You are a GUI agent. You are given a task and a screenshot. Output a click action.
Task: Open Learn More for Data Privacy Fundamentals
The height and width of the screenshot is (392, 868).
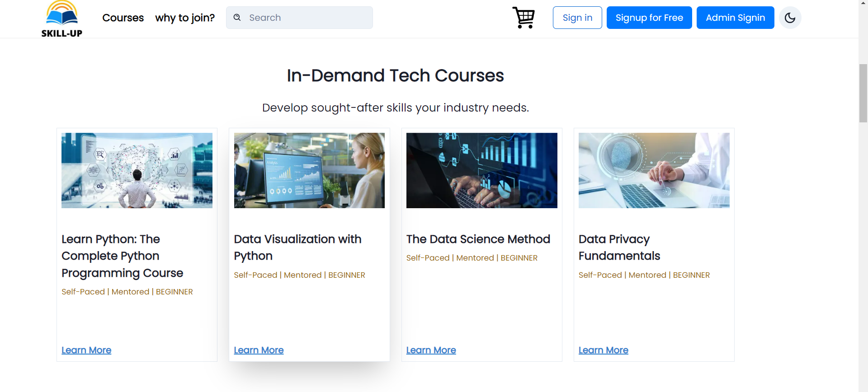603,350
